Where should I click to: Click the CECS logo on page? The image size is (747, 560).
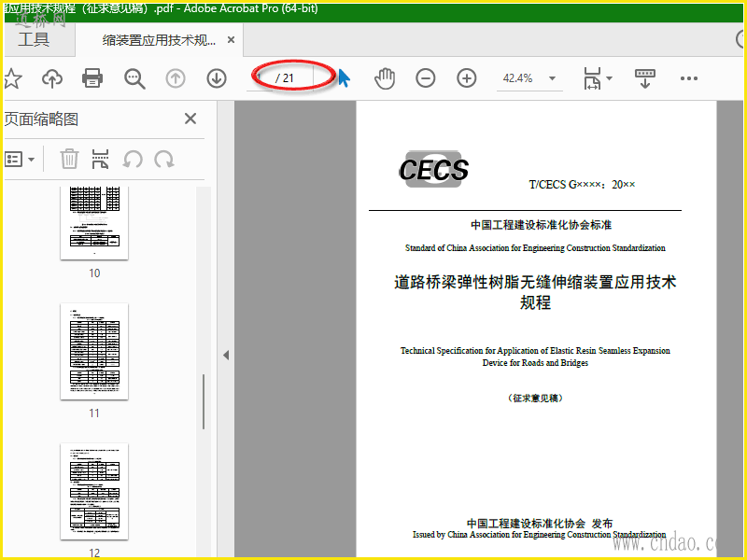[433, 170]
